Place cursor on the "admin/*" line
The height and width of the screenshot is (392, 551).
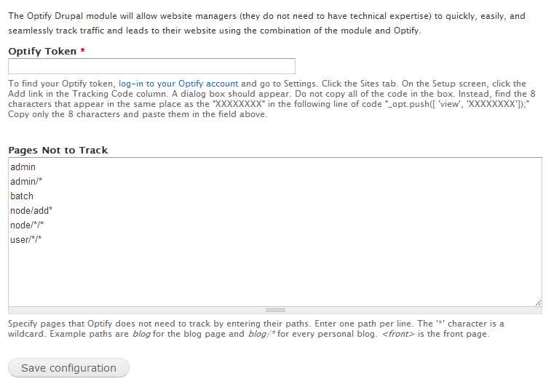26,182
